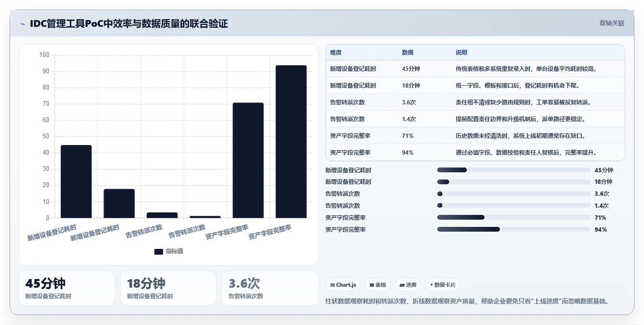
Task: Click the progress bar for 3.6次
Action: coord(514,194)
